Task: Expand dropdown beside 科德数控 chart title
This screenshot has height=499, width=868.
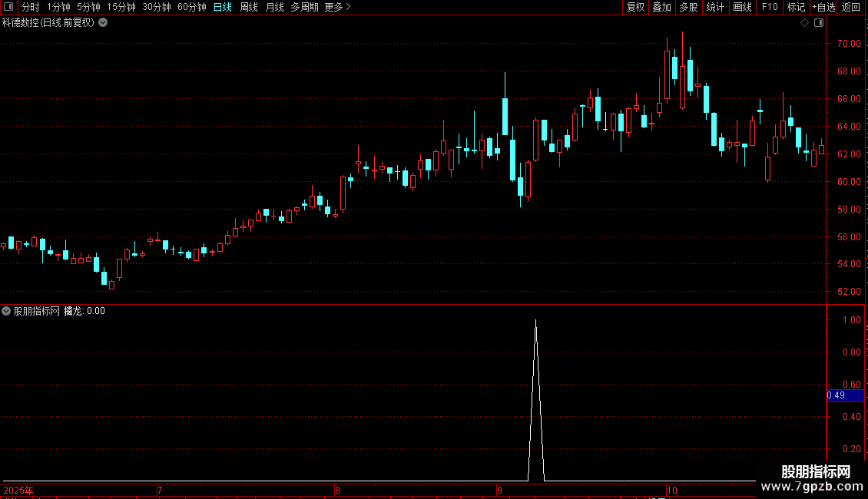Action: click(x=103, y=23)
